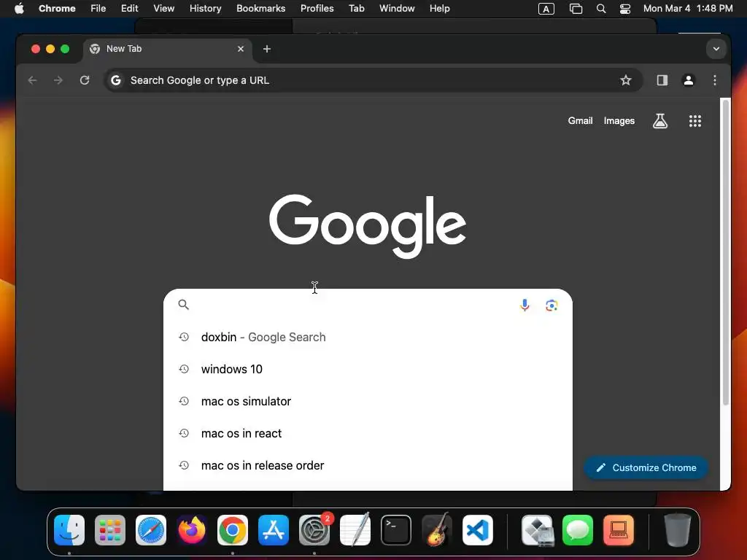Open Messages from the Dock

click(578, 530)
